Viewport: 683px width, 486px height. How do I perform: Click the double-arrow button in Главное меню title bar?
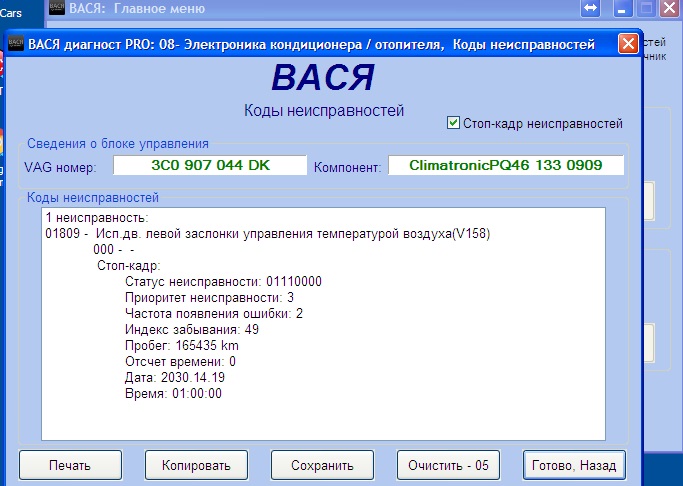click(x=590, y=8)
